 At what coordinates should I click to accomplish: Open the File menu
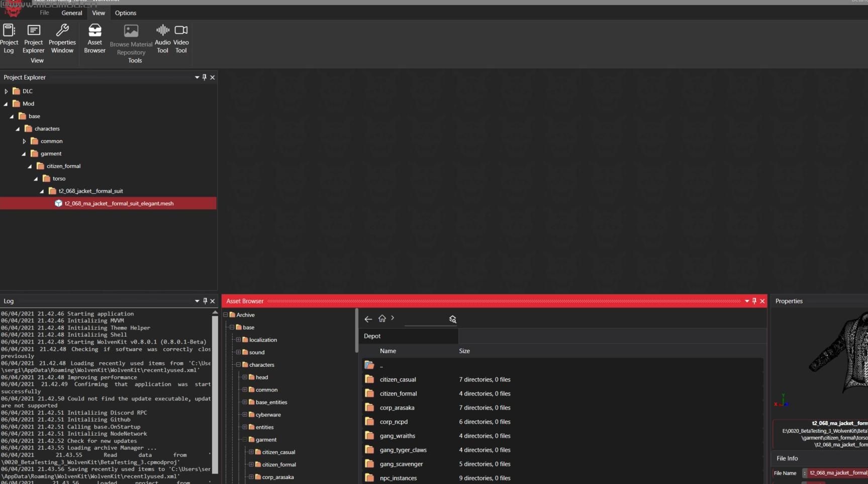pos(44,13)
